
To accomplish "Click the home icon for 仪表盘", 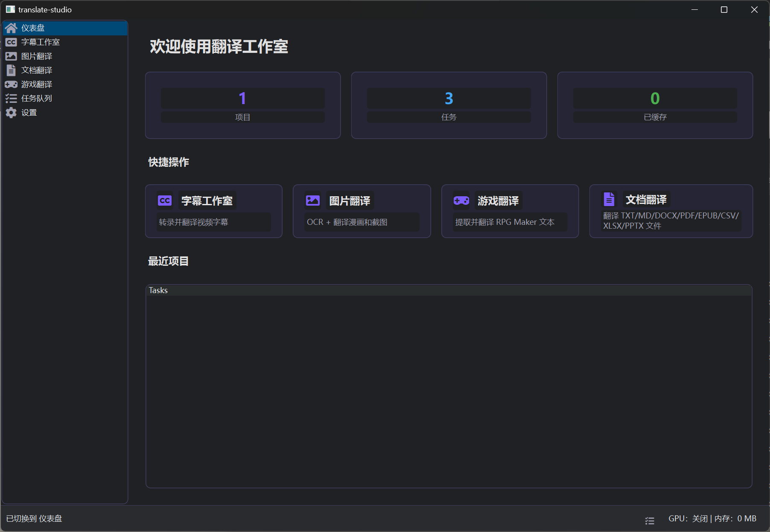I will (x=11, y=28).
